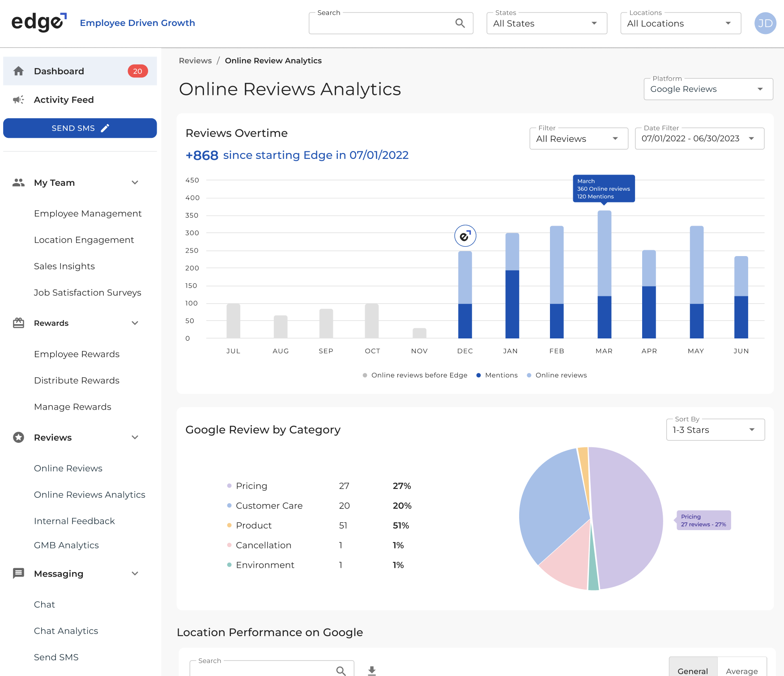Click the Activity Feed megaphone icon
Image resolution: width=784 pixels, height=676 pixels.
pyautogui.click(x=18, y=100)
